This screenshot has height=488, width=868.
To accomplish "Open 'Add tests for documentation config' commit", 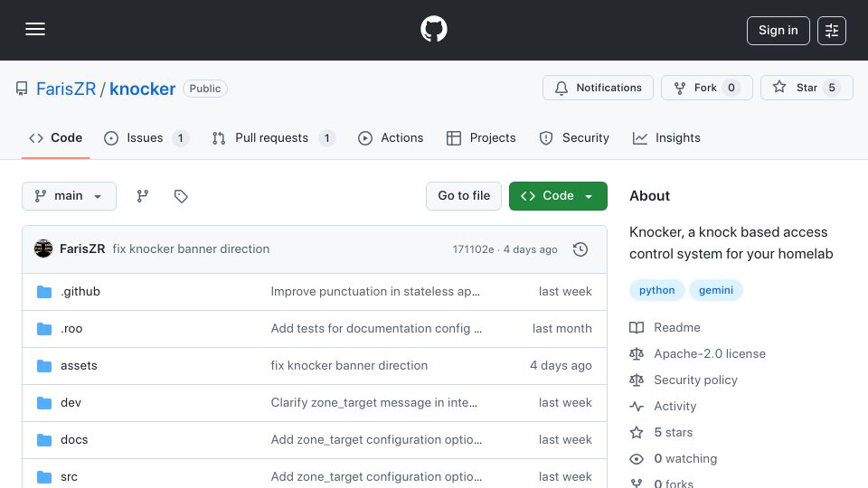I will tap(376, 329).
